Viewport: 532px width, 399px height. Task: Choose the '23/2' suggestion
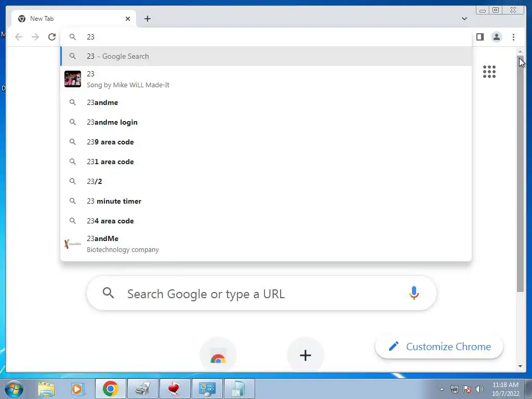click(x=265, y=181)
